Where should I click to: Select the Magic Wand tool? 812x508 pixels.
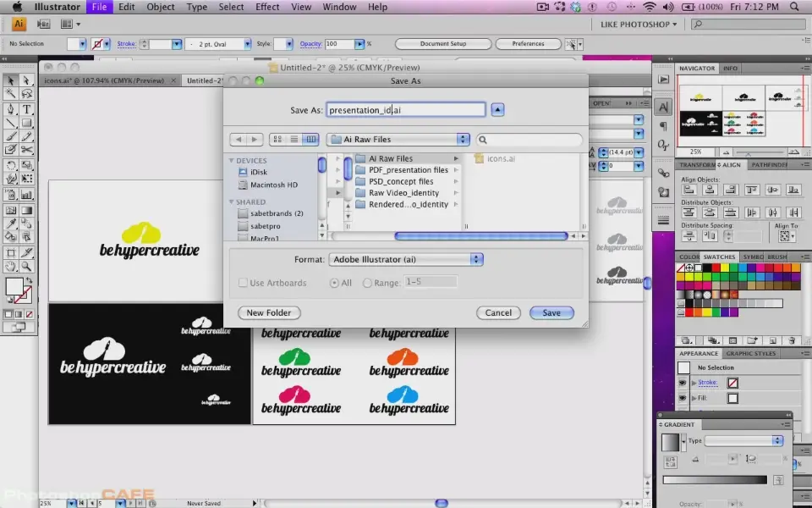tap(11, 94)
